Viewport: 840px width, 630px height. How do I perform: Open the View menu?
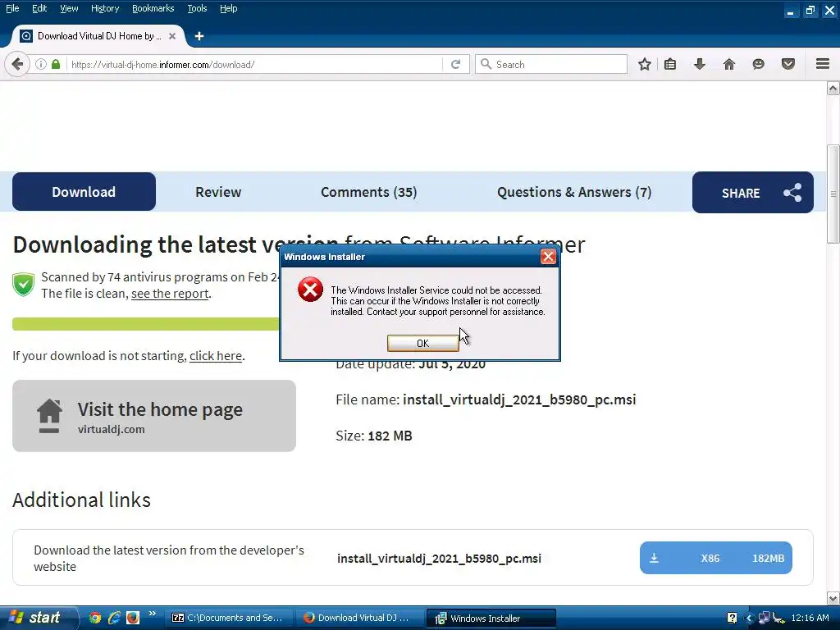coord(69,8)
